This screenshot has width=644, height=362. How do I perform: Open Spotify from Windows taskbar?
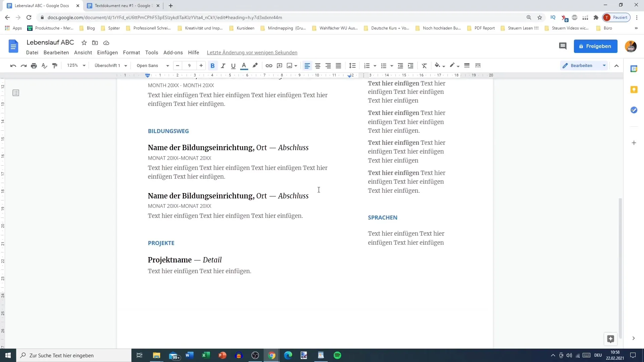(337, 355)
